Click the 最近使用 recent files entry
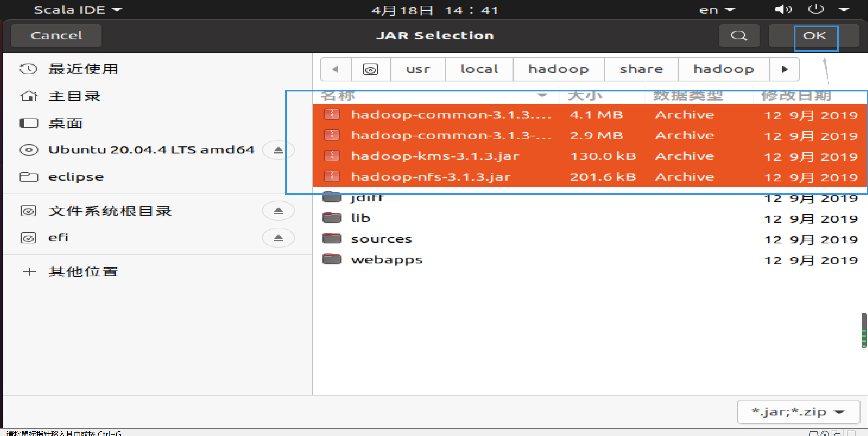868x436 pixels. click(83, 68)
